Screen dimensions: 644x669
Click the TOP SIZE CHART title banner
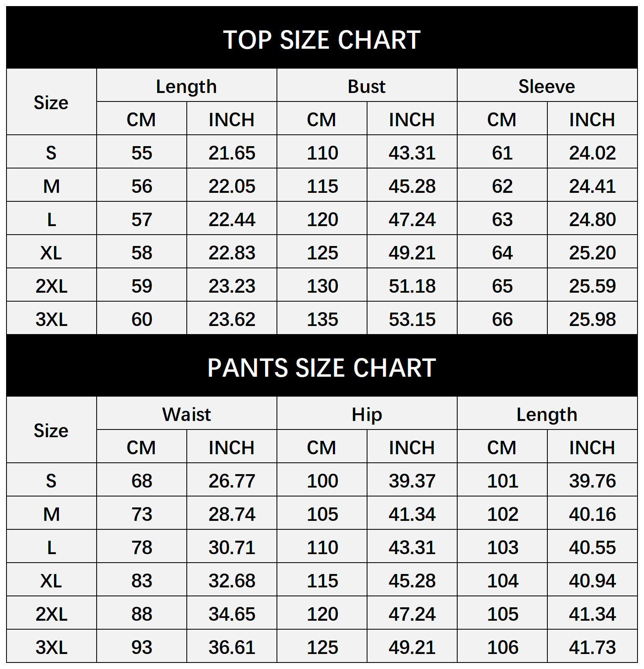(322, 40)
